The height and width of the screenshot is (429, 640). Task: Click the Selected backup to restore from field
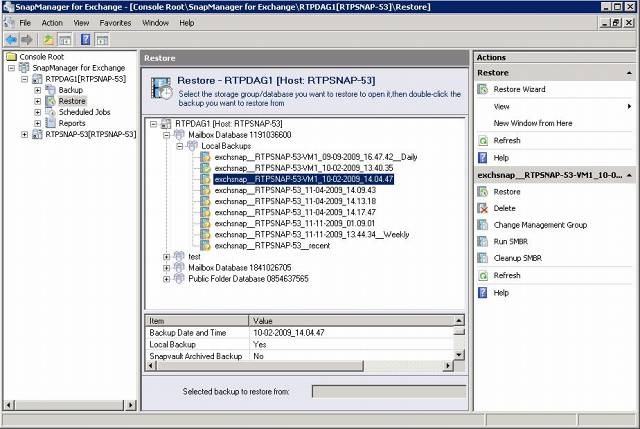tap(389, 391)
